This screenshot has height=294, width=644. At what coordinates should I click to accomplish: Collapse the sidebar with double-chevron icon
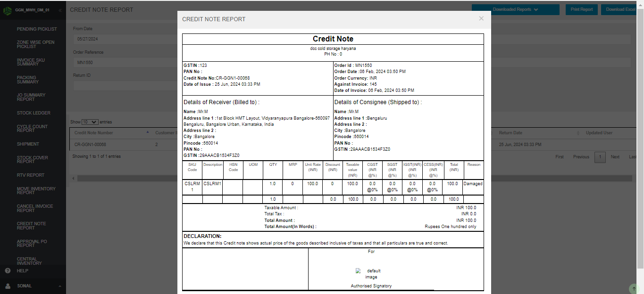(60, 10)
